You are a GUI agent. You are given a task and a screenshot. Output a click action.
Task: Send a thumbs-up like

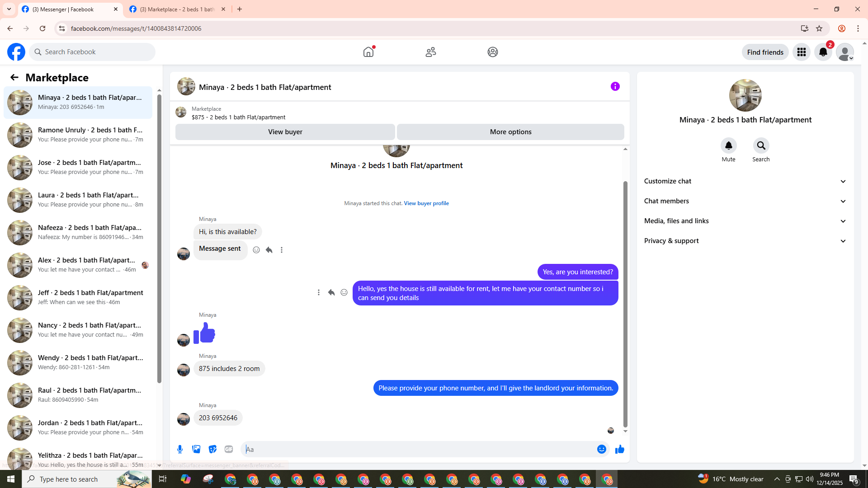coord(619,449)
